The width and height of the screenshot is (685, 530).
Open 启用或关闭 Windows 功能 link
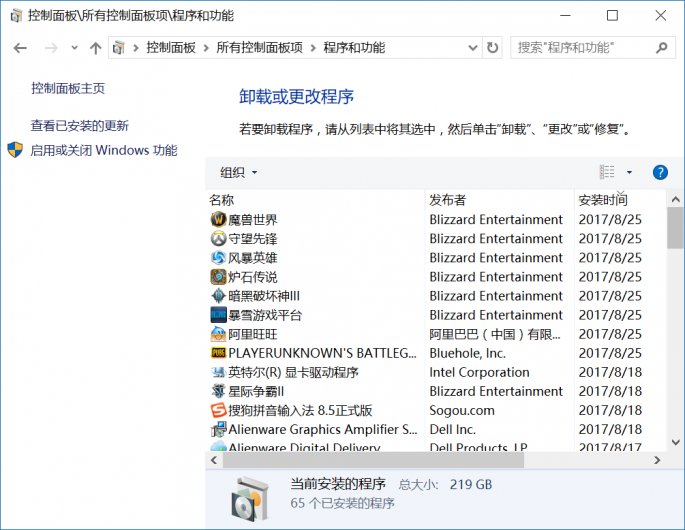click(x=103, y=150)
